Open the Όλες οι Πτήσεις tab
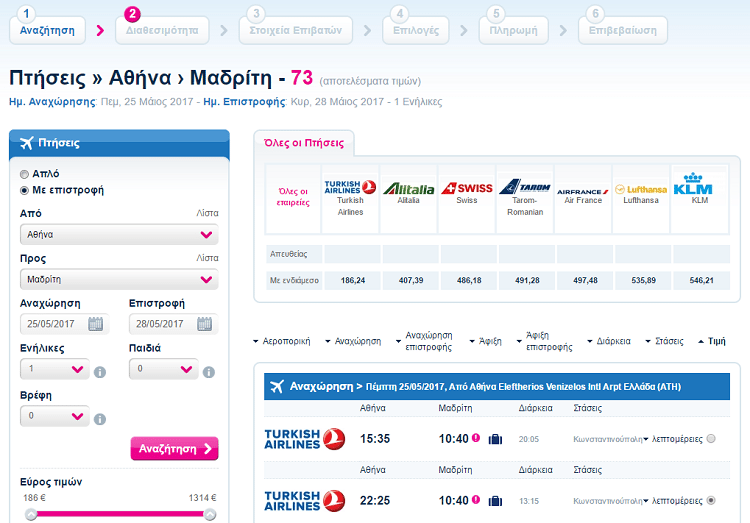 [x=304, y=143]
